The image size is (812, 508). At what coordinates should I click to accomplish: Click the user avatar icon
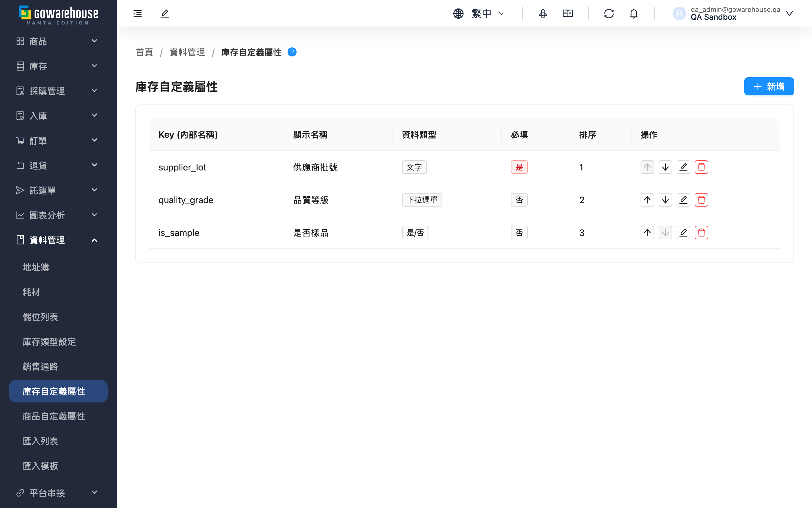coord(679,14)
